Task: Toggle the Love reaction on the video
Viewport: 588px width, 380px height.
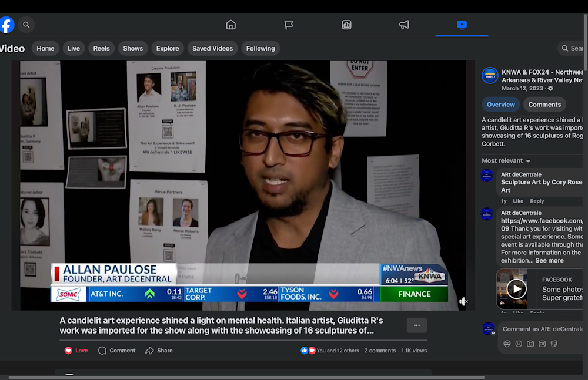Action: point(76,351)
